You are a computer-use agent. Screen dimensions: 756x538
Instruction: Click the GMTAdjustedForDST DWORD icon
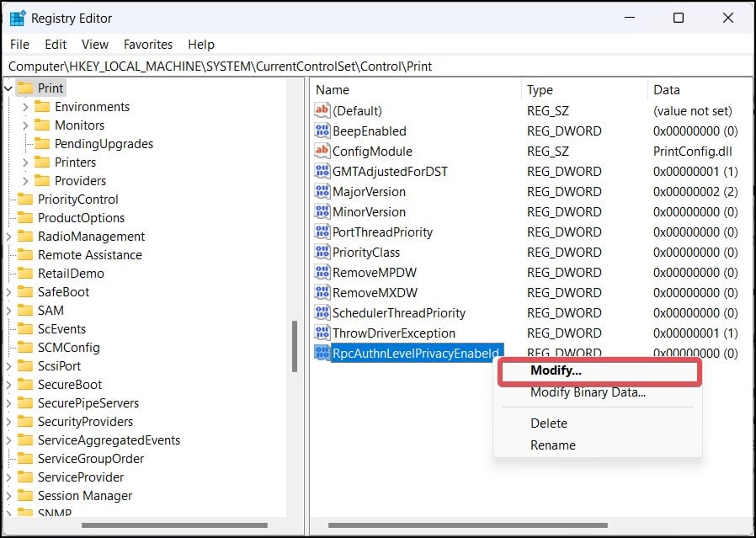pyautogui.click(x=322, y=171)
